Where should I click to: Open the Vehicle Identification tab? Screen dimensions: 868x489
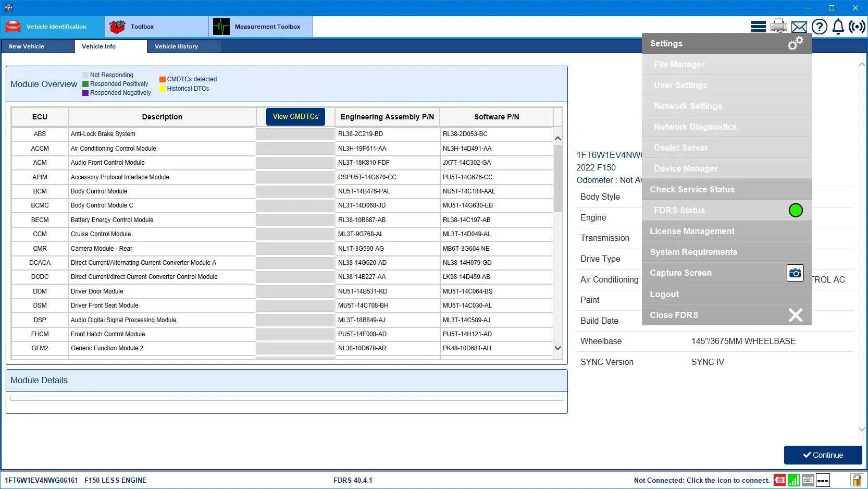[x=52, y=27]
